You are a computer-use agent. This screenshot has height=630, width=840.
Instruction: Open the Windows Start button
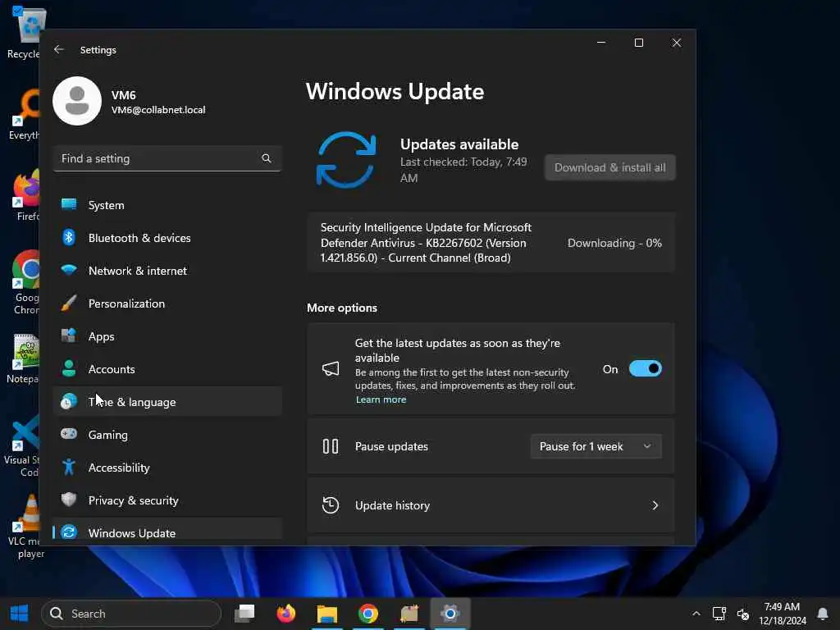[x=20, y=614]
